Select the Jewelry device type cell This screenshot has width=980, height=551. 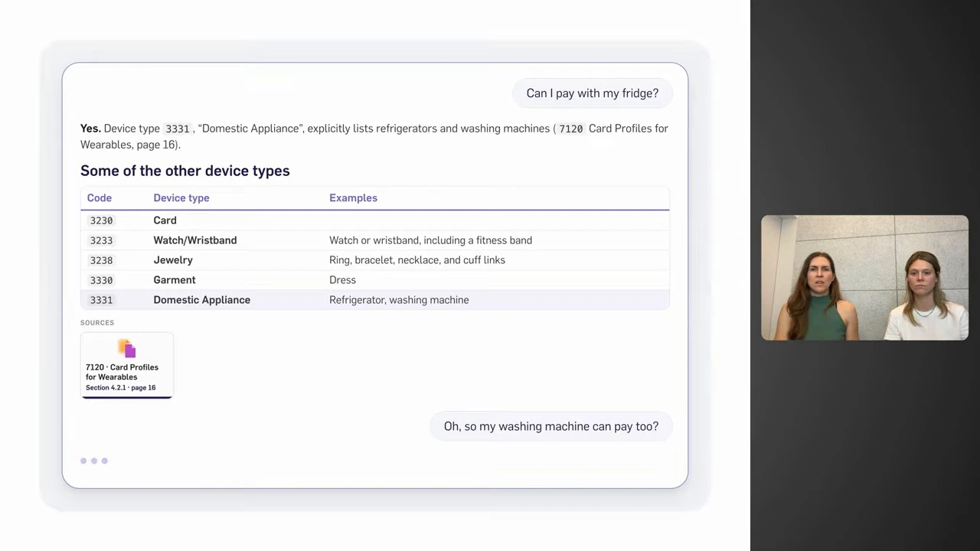point(173,260)
